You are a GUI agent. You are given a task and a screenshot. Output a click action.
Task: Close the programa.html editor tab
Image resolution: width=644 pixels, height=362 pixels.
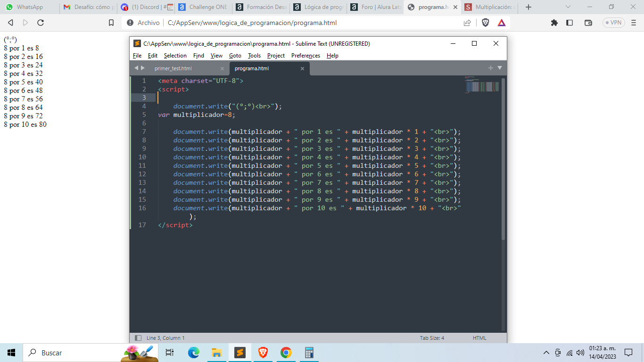(302, 69)
